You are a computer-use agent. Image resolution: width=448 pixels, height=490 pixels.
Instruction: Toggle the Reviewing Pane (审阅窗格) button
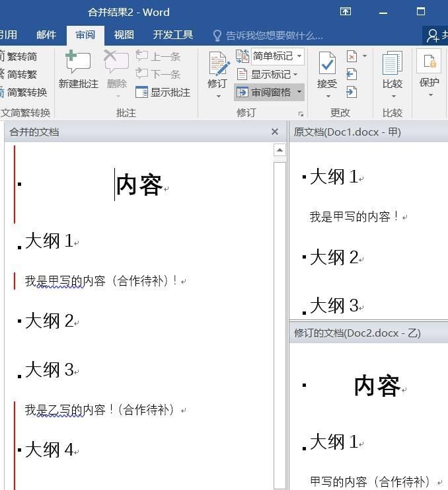point(264,92)
